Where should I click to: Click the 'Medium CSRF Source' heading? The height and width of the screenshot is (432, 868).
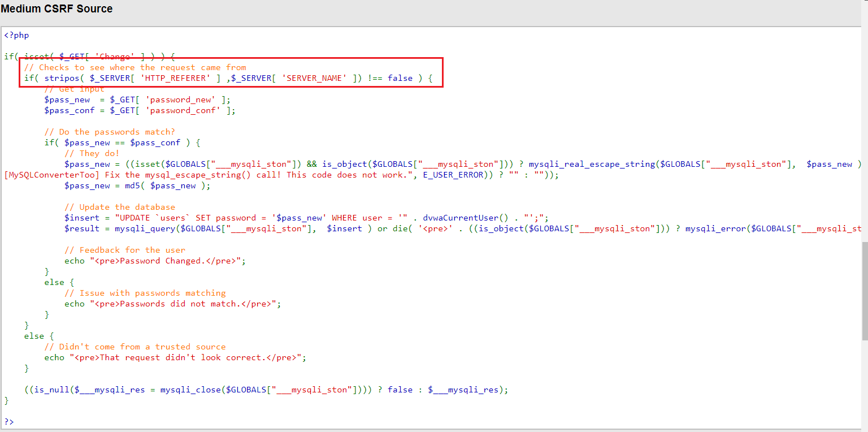click(x=57, y=9)
